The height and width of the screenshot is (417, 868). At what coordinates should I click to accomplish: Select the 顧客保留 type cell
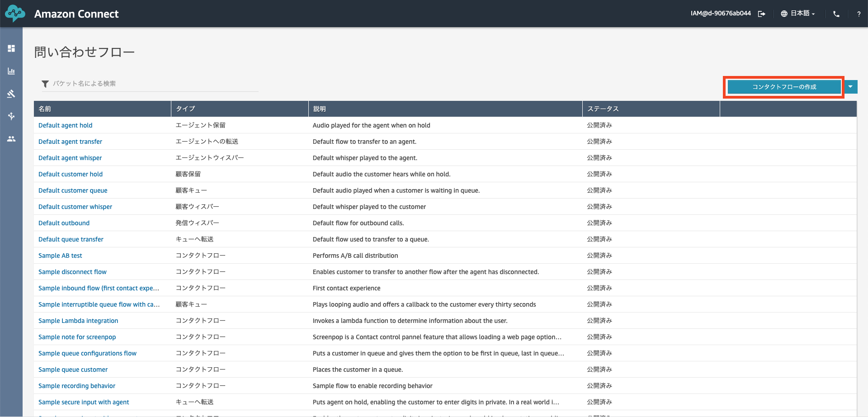(188, 174)
